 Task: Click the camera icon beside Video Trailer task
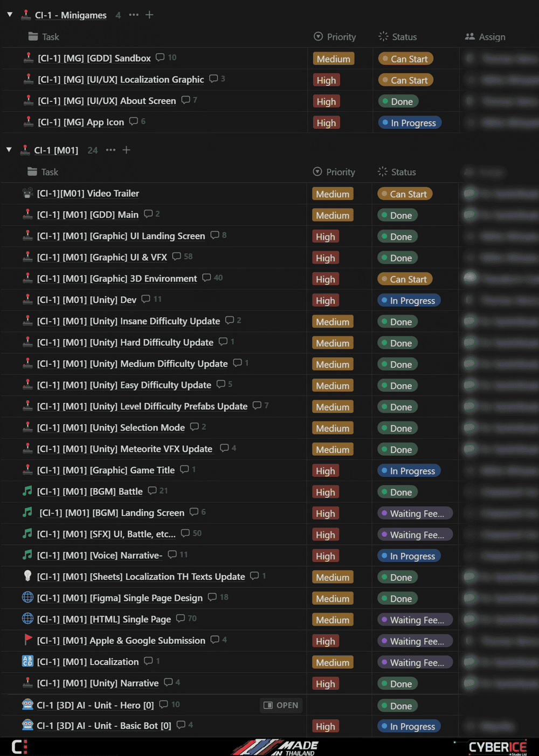(27, 193)
